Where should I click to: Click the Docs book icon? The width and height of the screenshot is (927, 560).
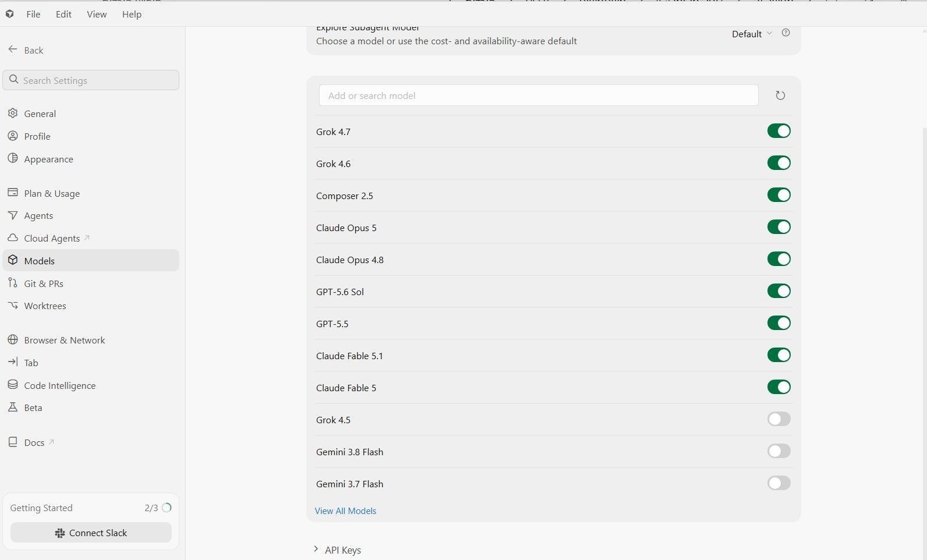point(13,442)
